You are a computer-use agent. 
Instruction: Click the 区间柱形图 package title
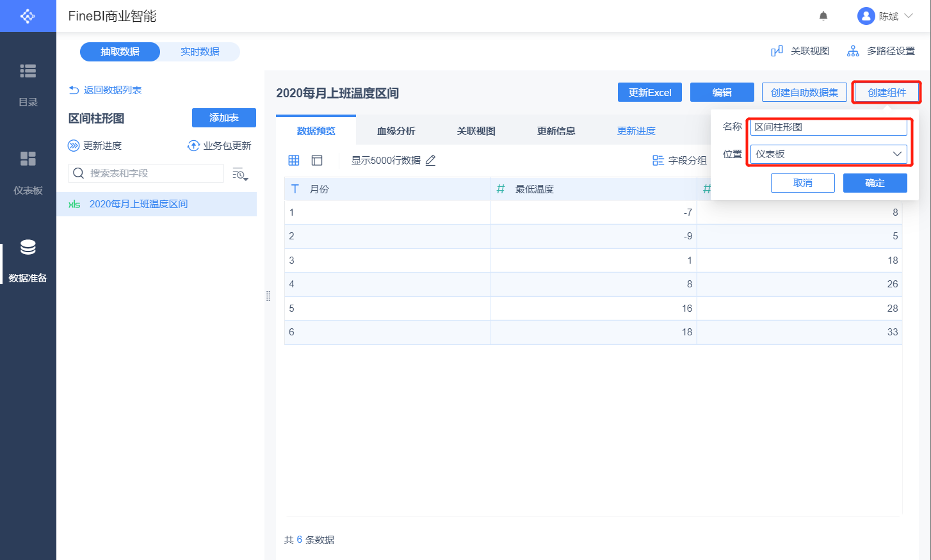(x=97, y=118)
